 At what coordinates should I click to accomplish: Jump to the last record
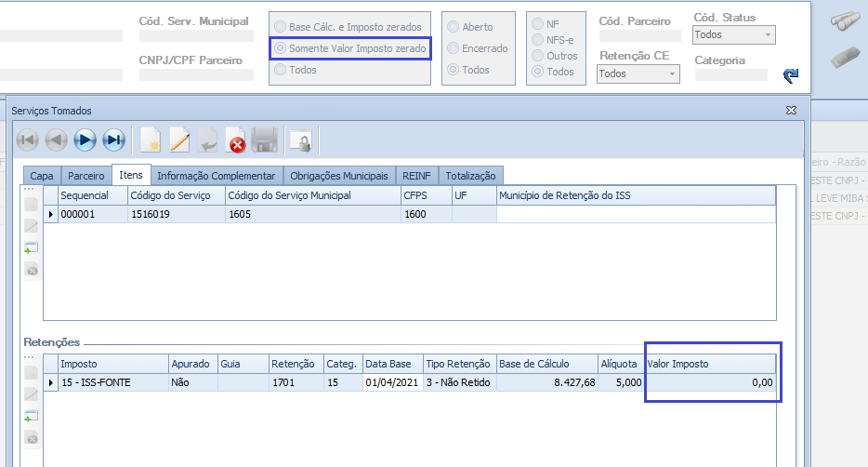113,140
